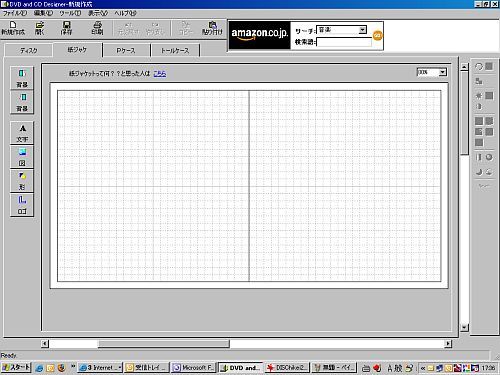Switch to the DISCHike2 taskbar window
Viewport: 500px width, 375px height.
pos(287,368)
